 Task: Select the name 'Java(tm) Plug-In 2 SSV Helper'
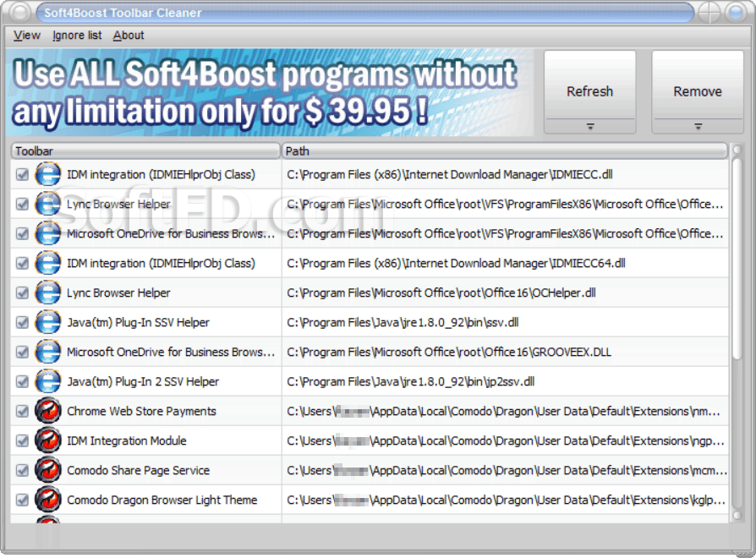(143, 381)
